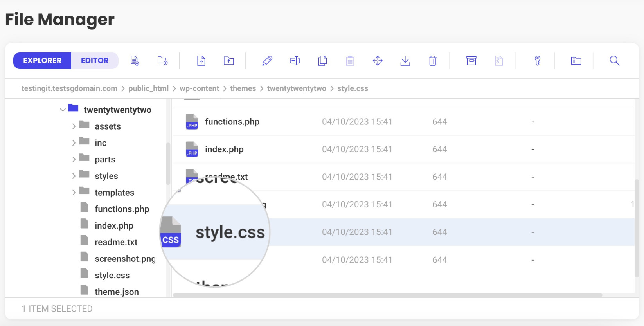Click the Folder Upload icon
This screenshot has height=326, width=644.
[229, 61]
